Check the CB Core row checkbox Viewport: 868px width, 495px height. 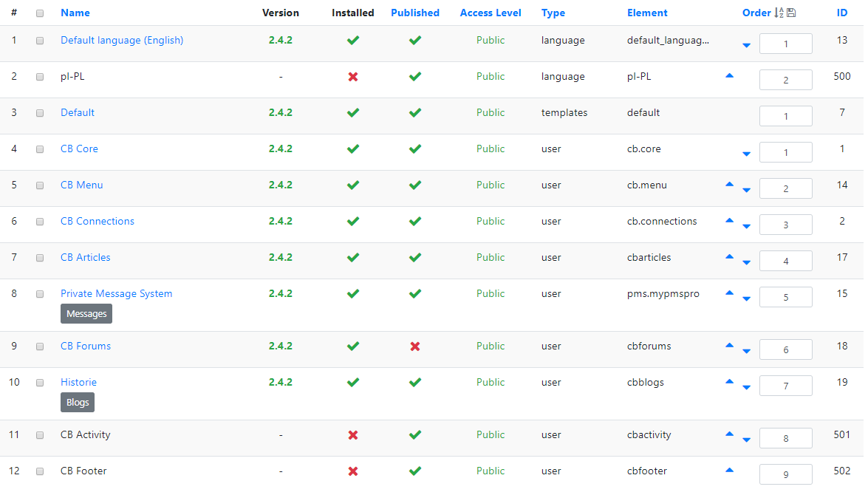(x=40, y=149)
